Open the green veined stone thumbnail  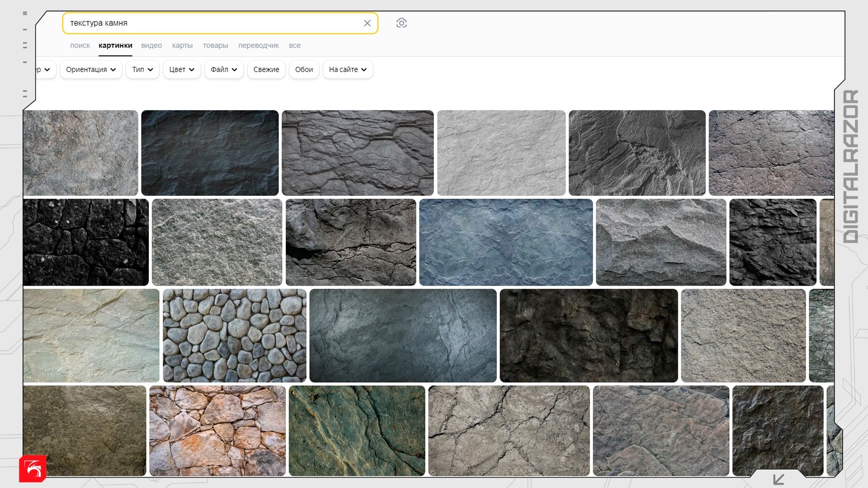click(357, 430)
